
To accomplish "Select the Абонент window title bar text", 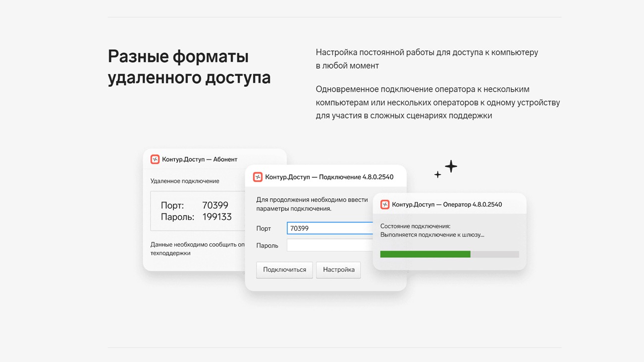I will tap(200, 159).
